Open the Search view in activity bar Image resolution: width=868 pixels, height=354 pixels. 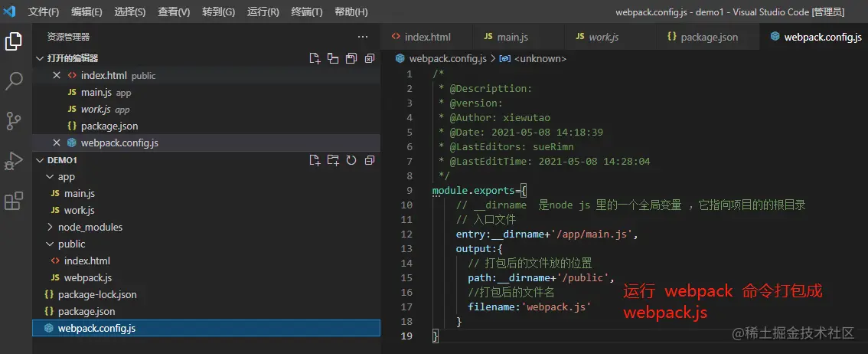[x=13, y=81]
